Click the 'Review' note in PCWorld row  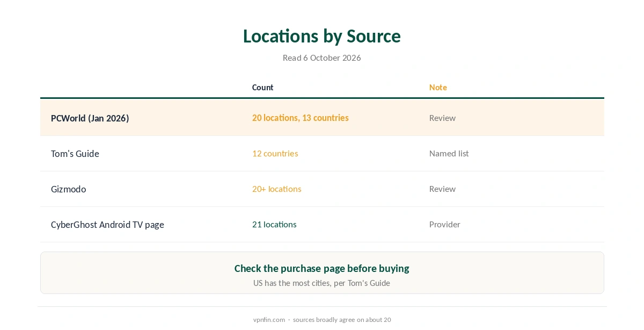442,118
